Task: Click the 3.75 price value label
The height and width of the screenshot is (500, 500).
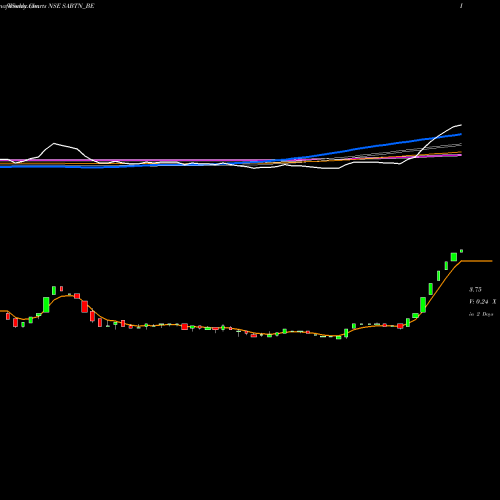Action: click(x=475, y=289)
